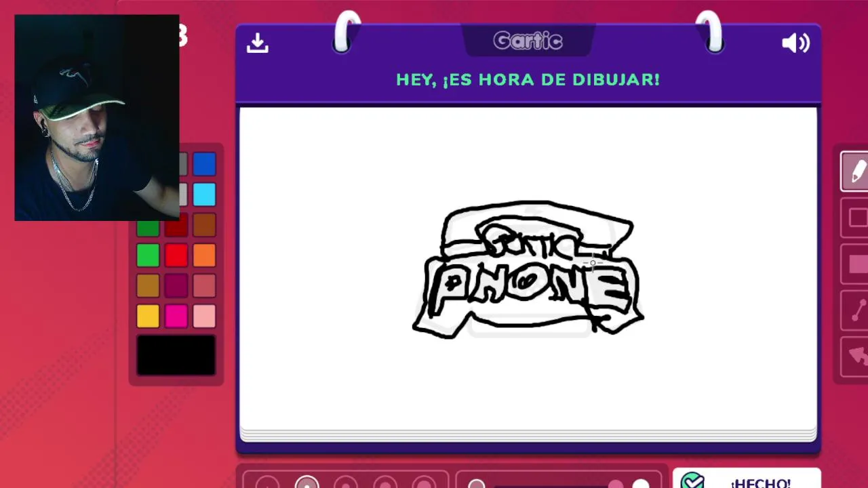Download the drawing with the download icon

pyautogui.click(x=257, y=43)
